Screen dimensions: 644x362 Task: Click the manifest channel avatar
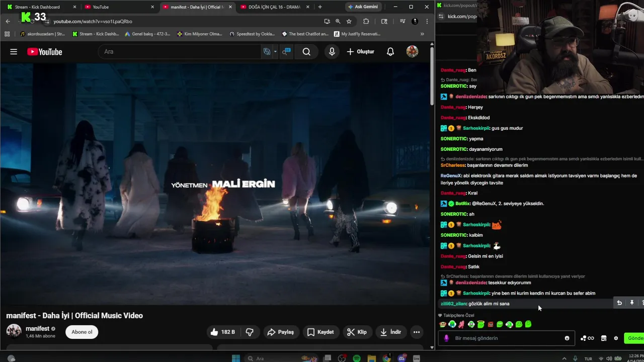coord(14,332)
